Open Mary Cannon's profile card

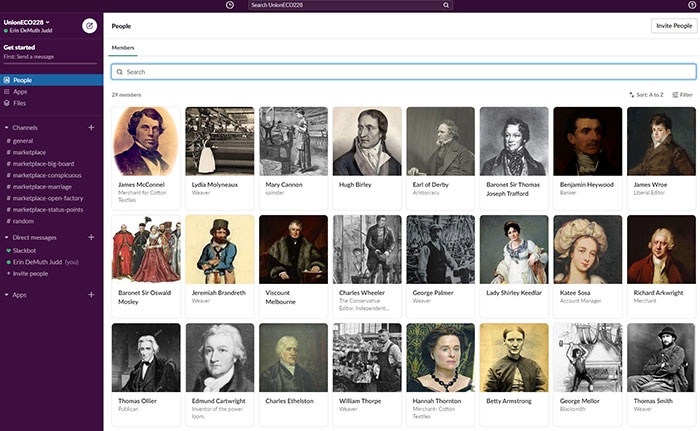point(293,158)
